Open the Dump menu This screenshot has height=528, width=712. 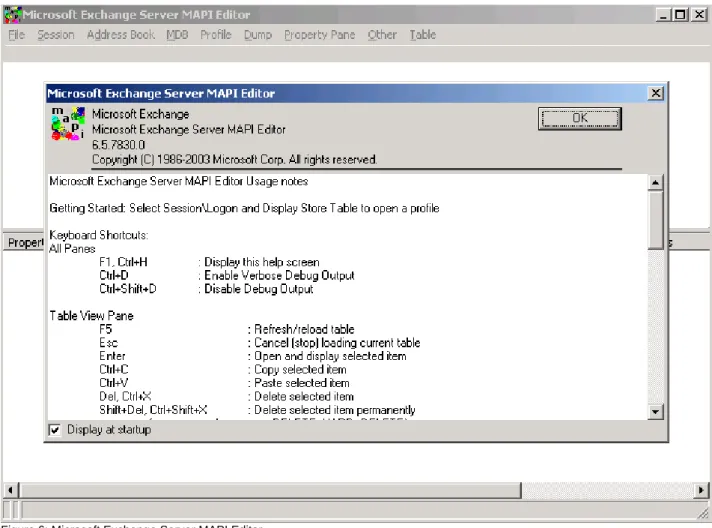tap(258, 35)
